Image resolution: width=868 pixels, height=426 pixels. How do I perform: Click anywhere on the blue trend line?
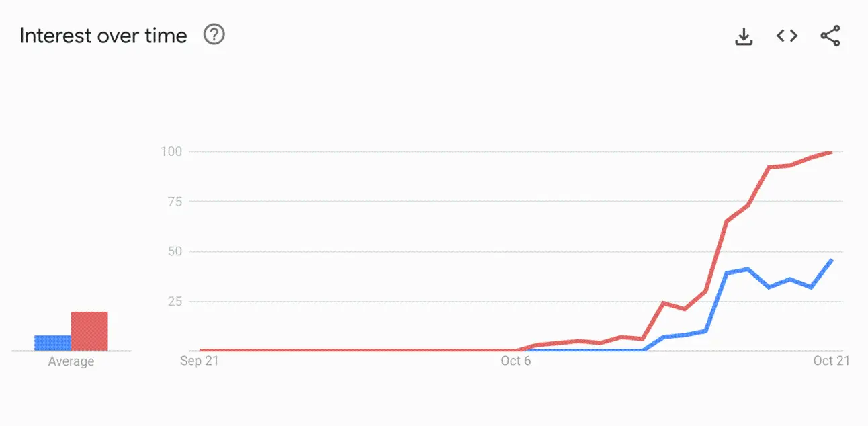748,269
